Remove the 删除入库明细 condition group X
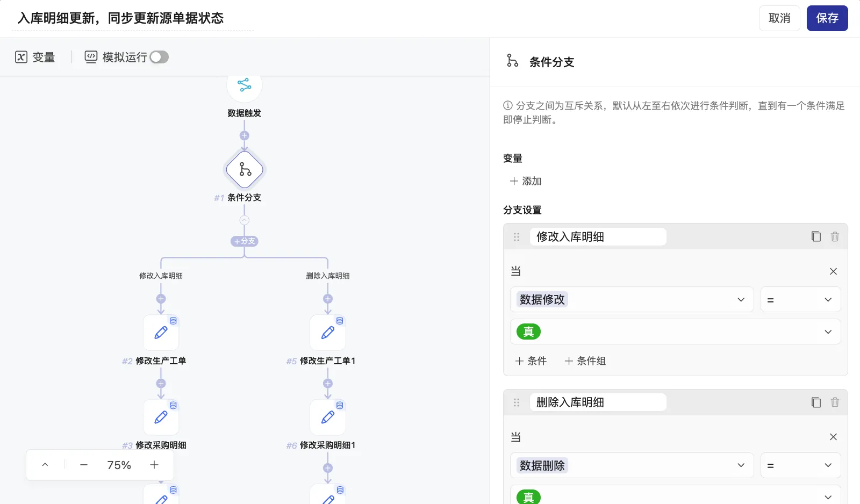This screenshot has height=504, width=860. [833, 437]
